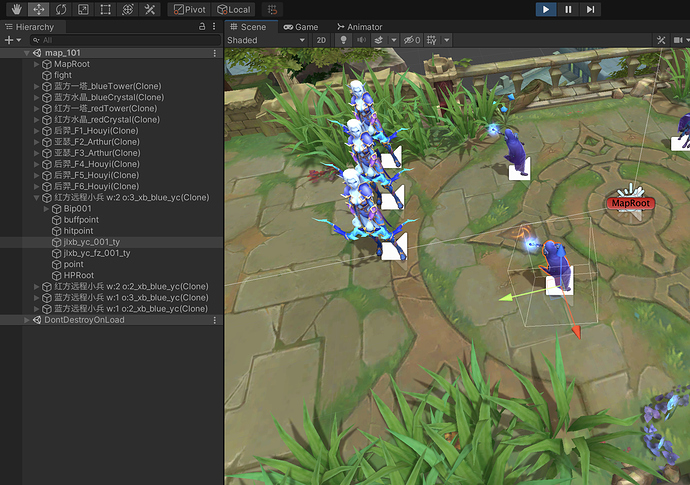The width and height of the screenshot is (690, 485).
Task: Select F1_Houyi(Clone) in Hierarchy
Action: pos(96,131)
